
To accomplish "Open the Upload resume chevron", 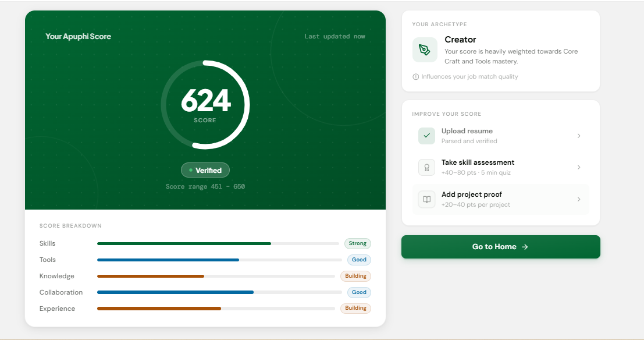I will coord(579,136).
